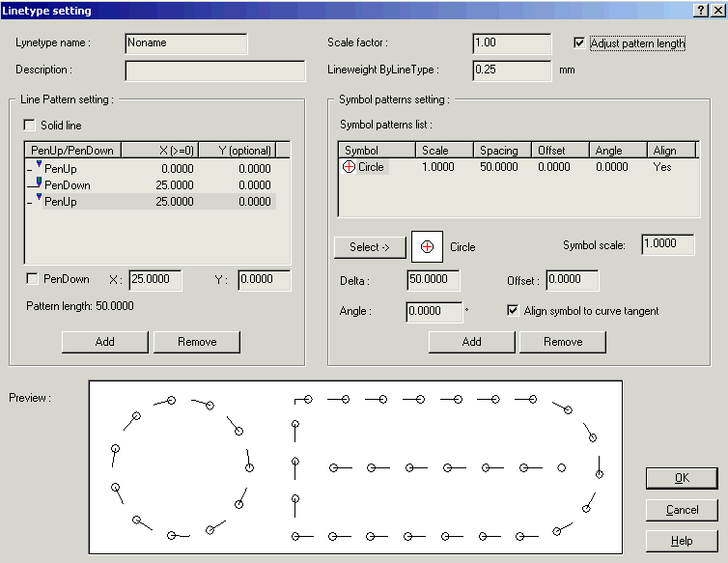Click Remove in Symbol patterns setting

pos(563,342)
